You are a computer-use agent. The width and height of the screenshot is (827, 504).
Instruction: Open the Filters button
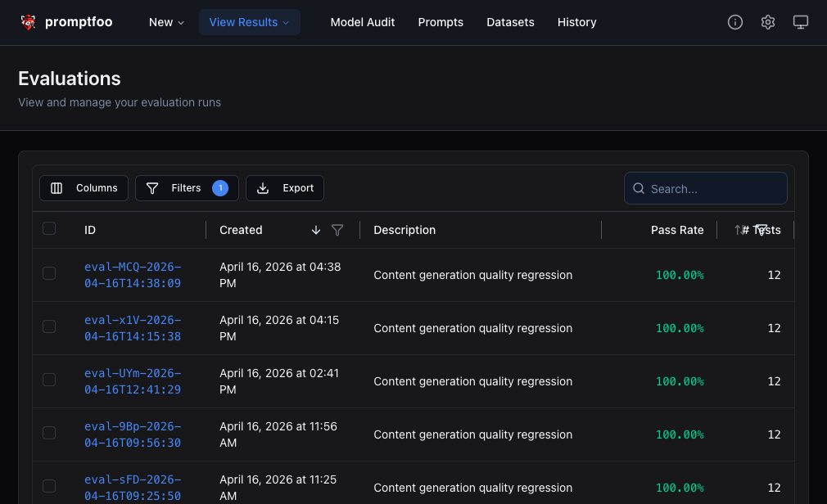(187, 188)
